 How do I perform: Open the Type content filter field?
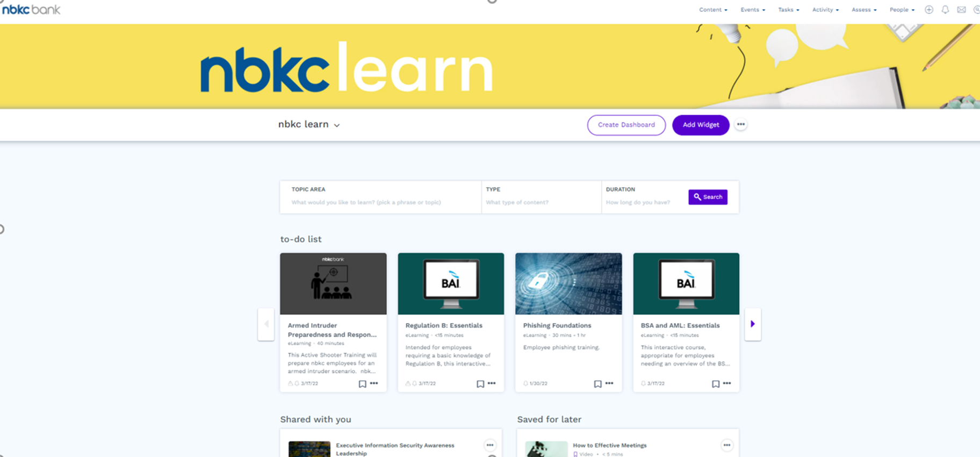pyautogui.click(x=541, y=202)
